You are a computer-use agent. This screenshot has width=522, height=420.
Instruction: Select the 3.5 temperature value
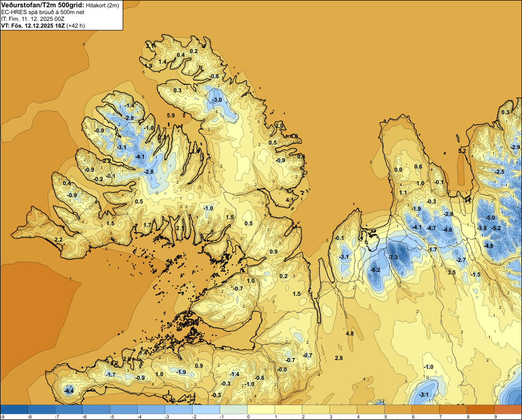point(452,272)
